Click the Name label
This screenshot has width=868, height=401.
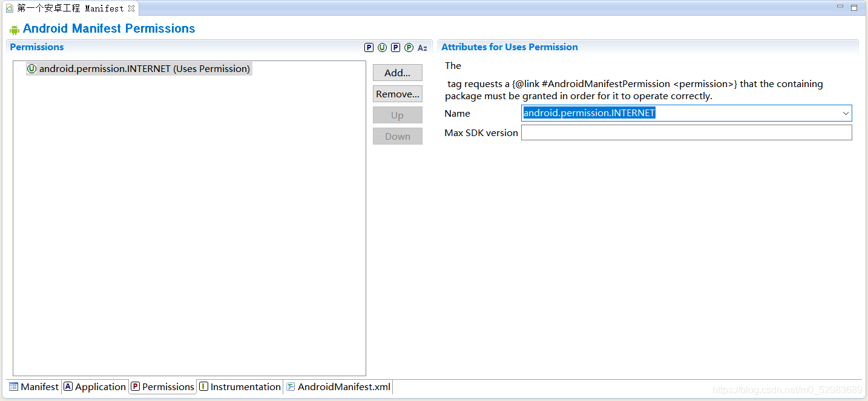click(x=457, y=114)
